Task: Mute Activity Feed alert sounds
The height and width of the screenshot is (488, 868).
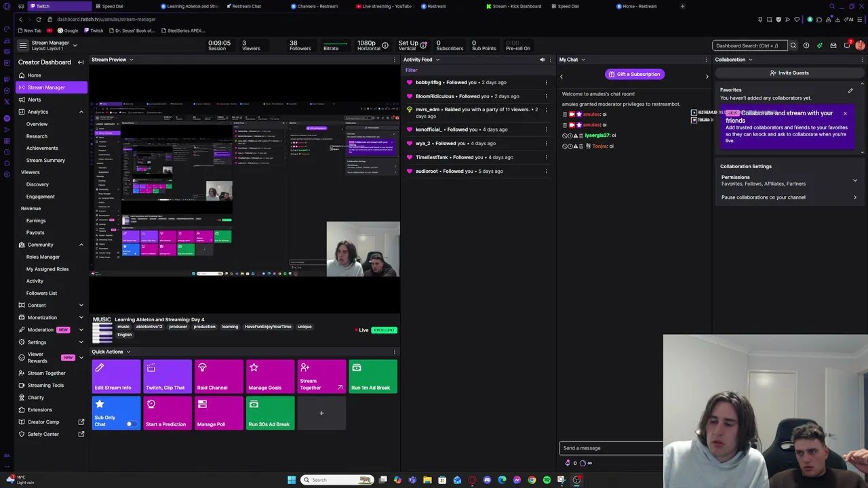Action: [542, 60]
